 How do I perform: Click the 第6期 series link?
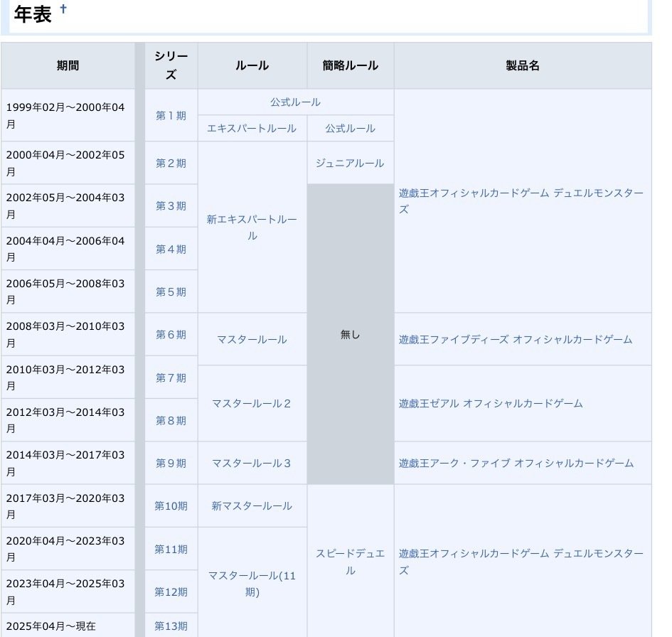[x=171, y=335]
